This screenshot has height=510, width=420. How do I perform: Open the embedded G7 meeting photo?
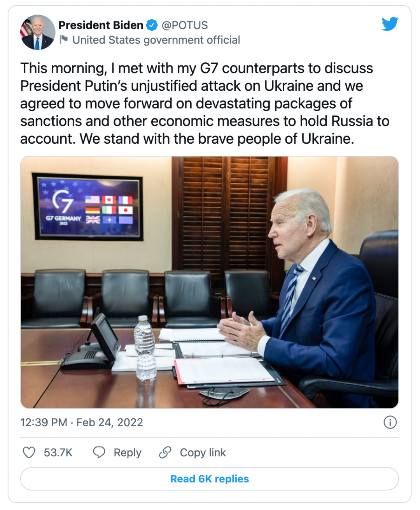[210, 282]
